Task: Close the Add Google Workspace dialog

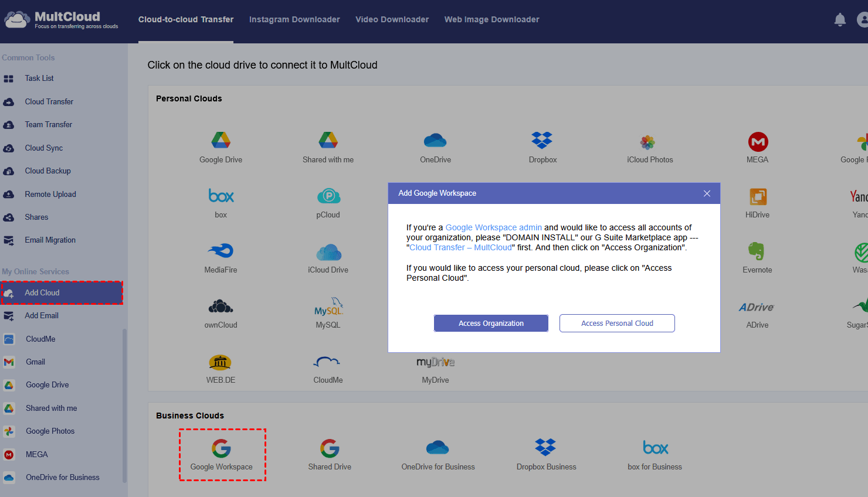Action: (x=707, y=193)
